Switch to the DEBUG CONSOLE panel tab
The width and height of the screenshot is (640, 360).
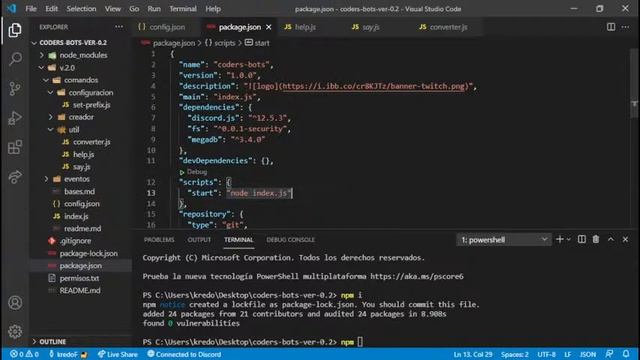(x=291, y=240)
